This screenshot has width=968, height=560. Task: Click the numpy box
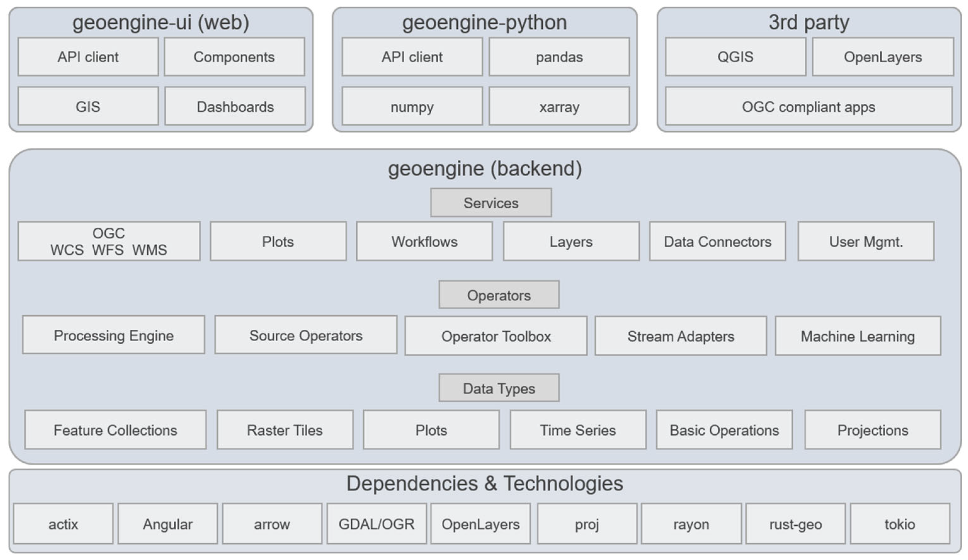tap(412, 106)
